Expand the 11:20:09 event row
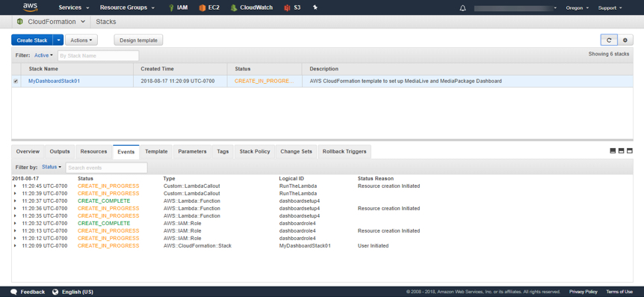 coord(15,245)
